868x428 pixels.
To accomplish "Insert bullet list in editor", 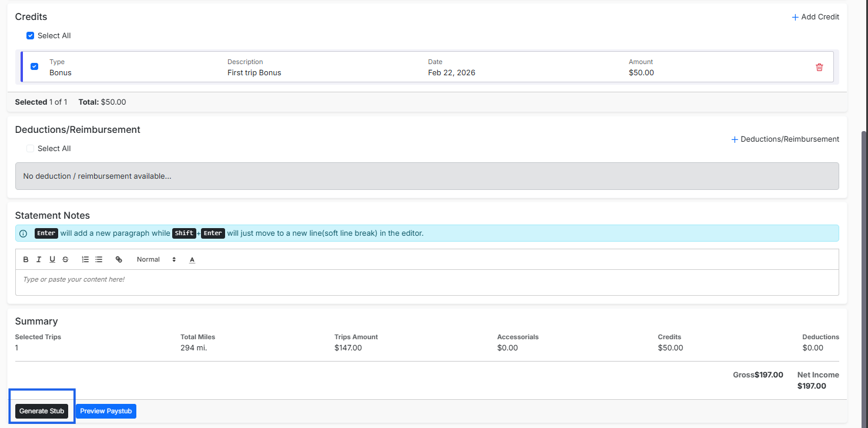I will coord(99,259).
